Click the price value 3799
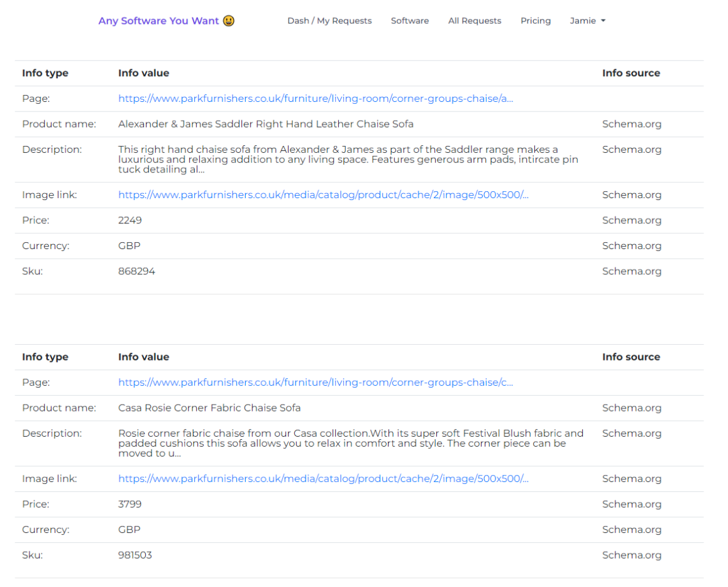 pyautogui.click(x=130, y=505)
